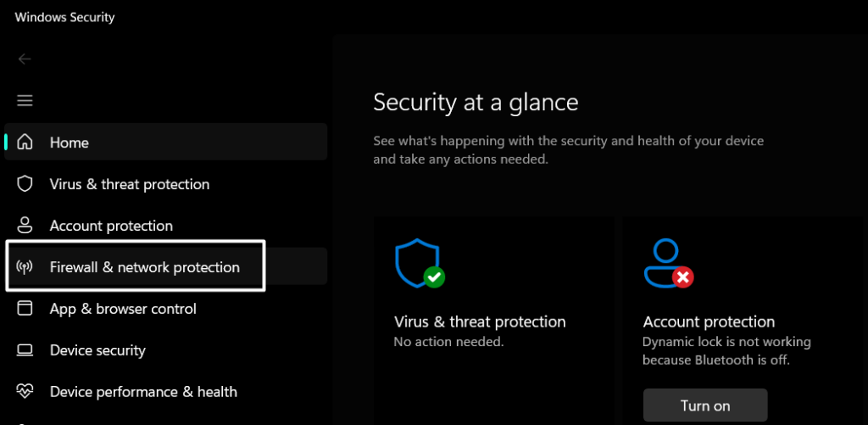Click the Account protection person icon in sidebar
The height and width of the screenshot is (425, 868).
coord(25,226)
